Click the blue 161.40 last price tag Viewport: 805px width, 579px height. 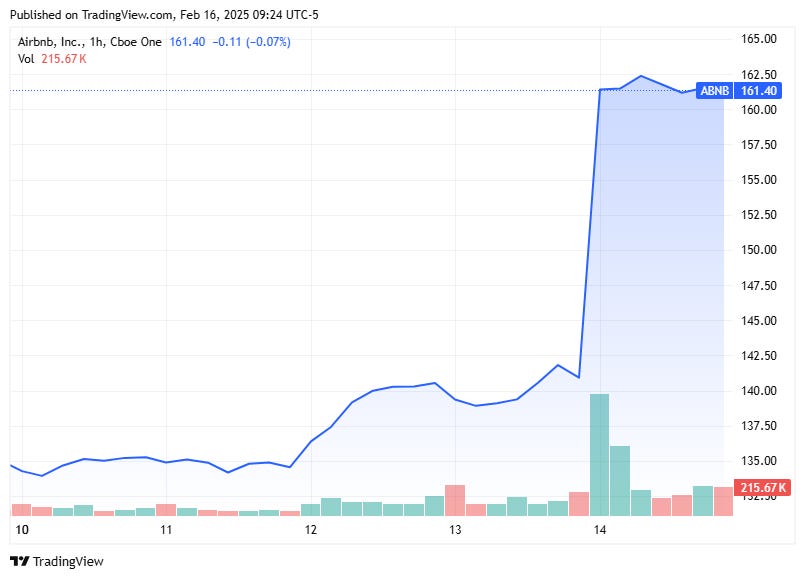758,90
